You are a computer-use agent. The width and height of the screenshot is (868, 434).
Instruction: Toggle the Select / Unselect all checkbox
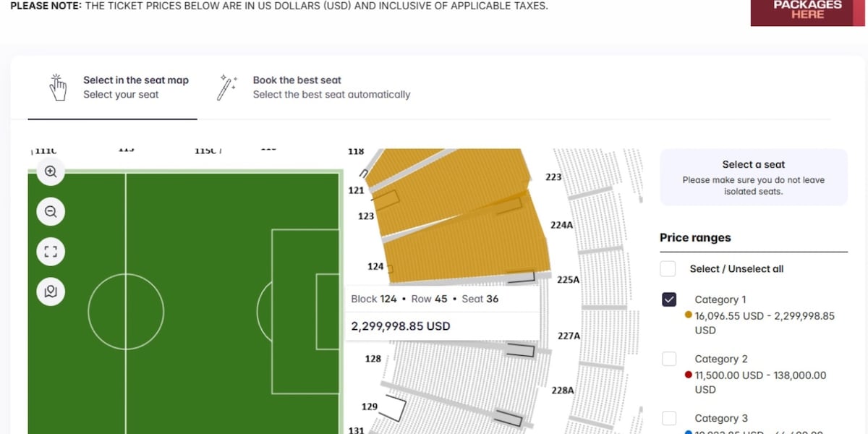click(x=668, y=269)
